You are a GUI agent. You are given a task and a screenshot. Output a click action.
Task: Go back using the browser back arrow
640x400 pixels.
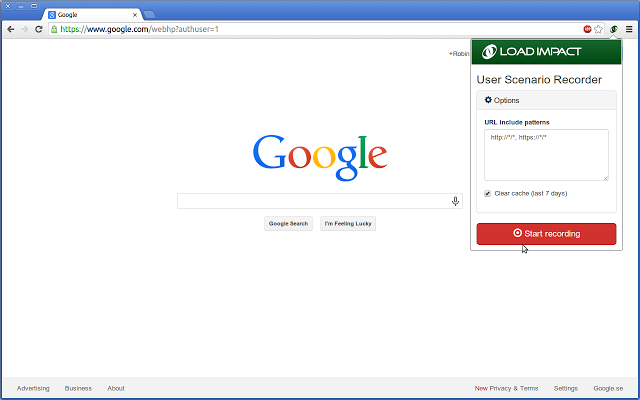pos(11,29)
